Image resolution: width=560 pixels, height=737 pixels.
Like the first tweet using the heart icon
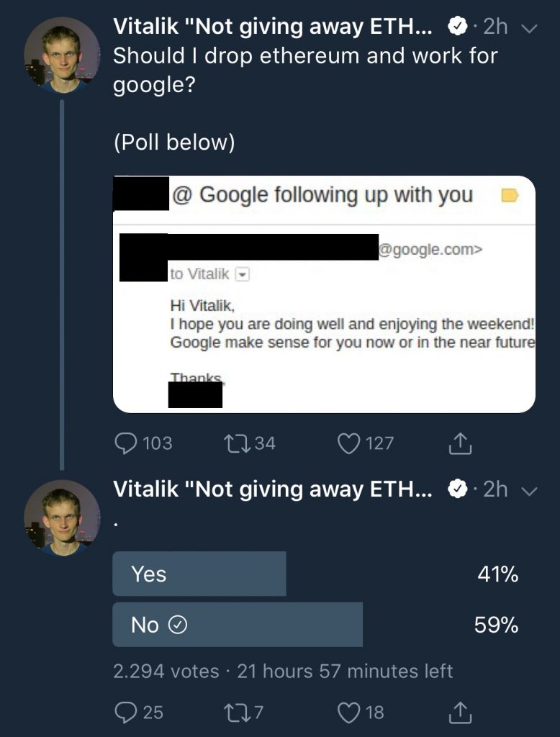[350, 443]
